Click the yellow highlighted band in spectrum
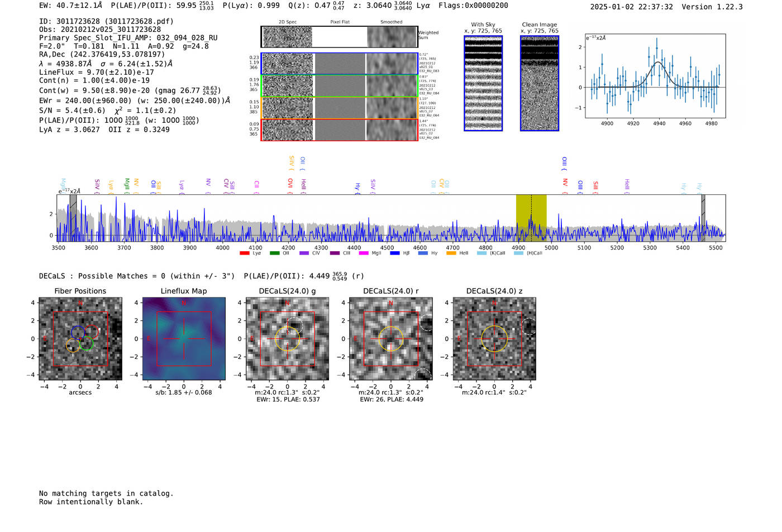782x532 pixels. [531, 218]
